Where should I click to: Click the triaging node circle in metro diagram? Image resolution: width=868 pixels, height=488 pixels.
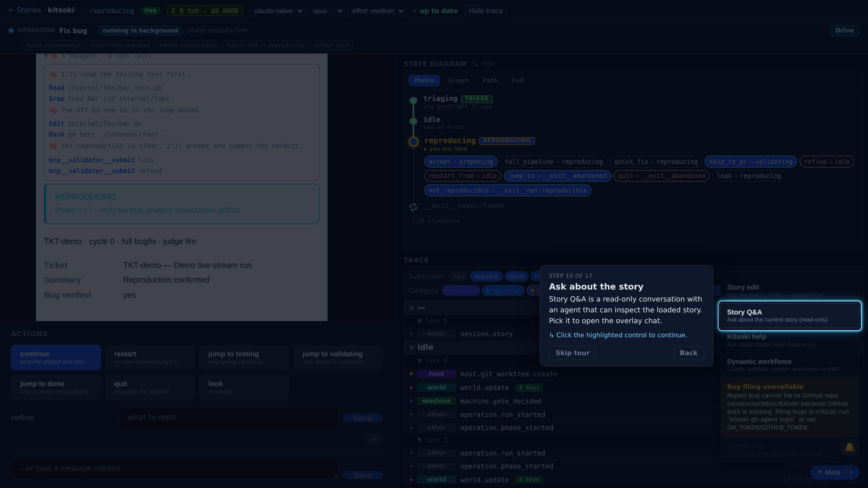tap(413, 100)
